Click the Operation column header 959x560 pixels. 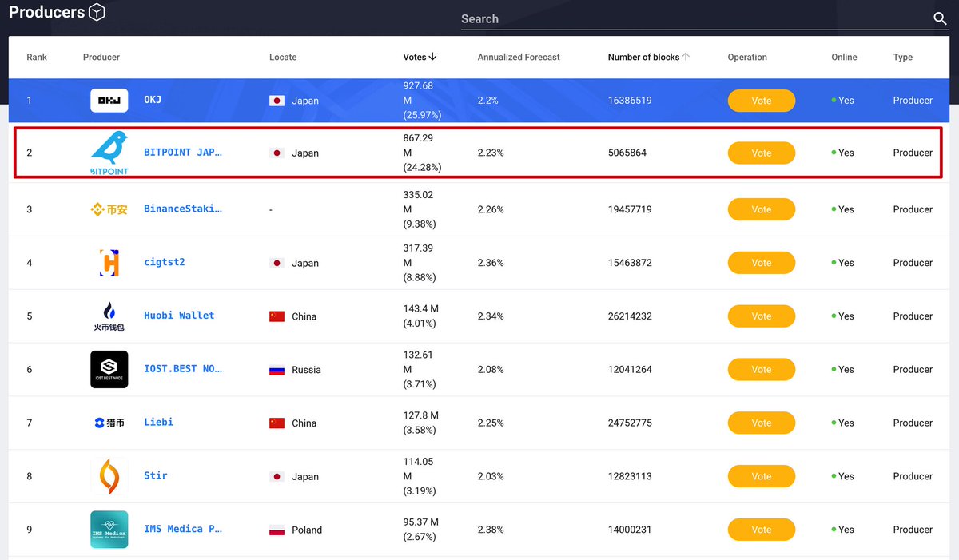coord(747,58)
